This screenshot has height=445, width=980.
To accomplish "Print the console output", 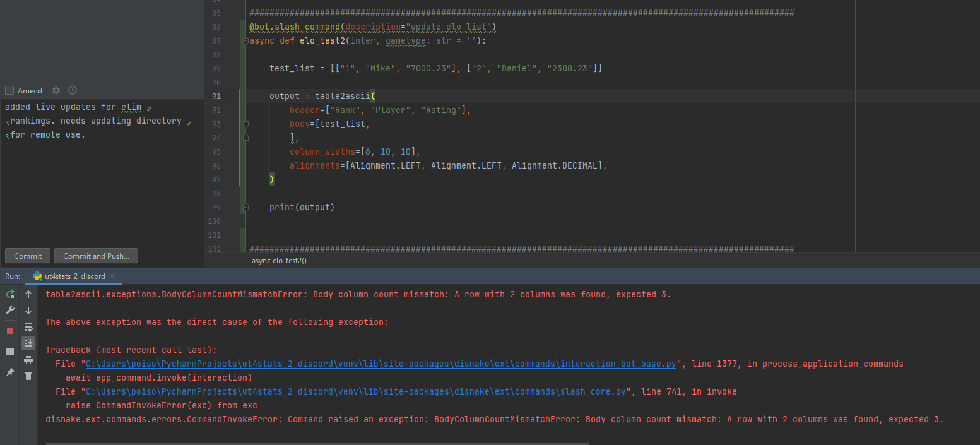I will coord(28,359).
